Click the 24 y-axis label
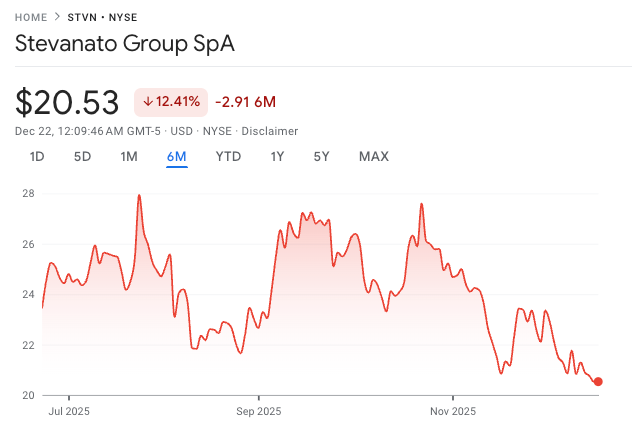632x428 pixels. pos(28,295)
